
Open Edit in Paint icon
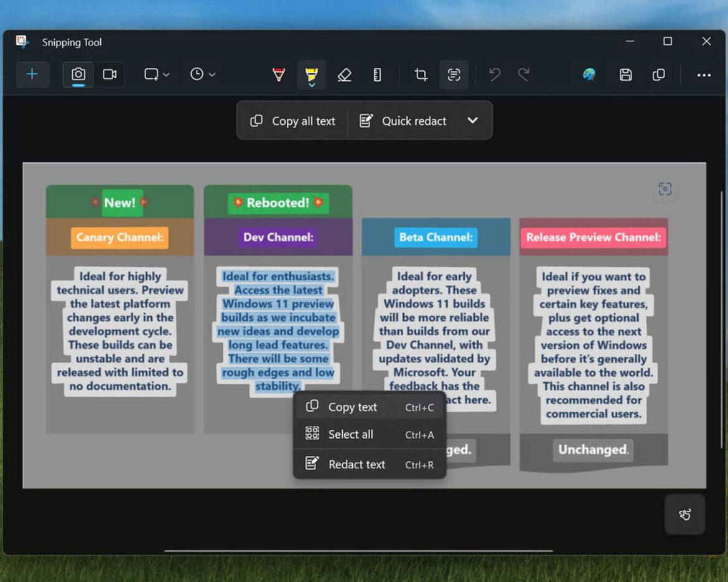point(589,75)
